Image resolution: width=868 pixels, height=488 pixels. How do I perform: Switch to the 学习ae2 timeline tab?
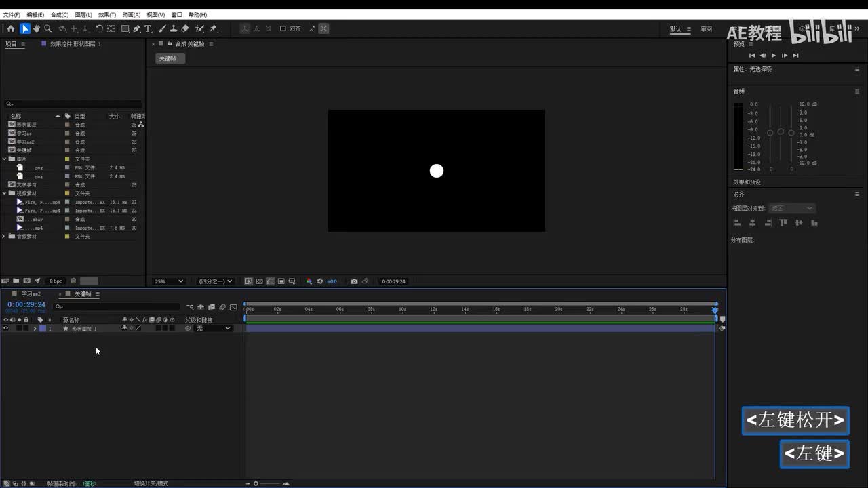coord(31,294)
